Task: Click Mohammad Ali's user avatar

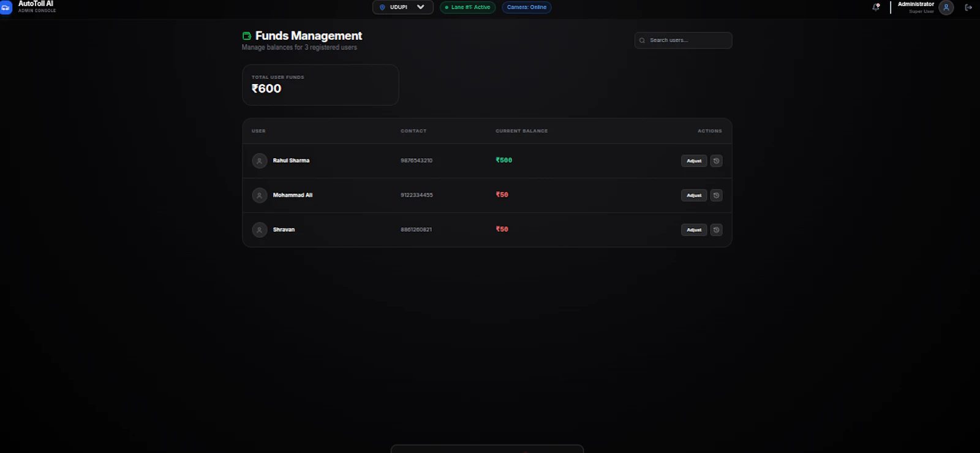Action: tap(260, 195)
